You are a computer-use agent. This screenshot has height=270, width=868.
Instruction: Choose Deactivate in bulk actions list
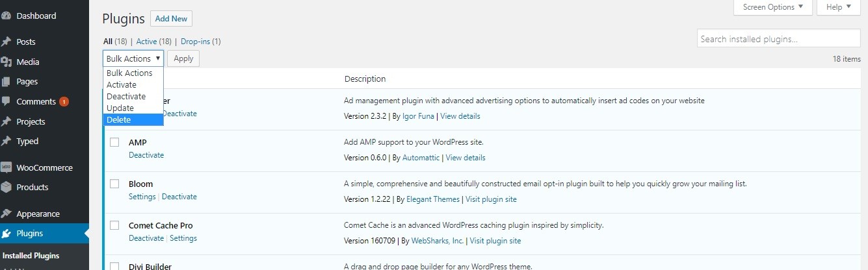pos(133,96)
